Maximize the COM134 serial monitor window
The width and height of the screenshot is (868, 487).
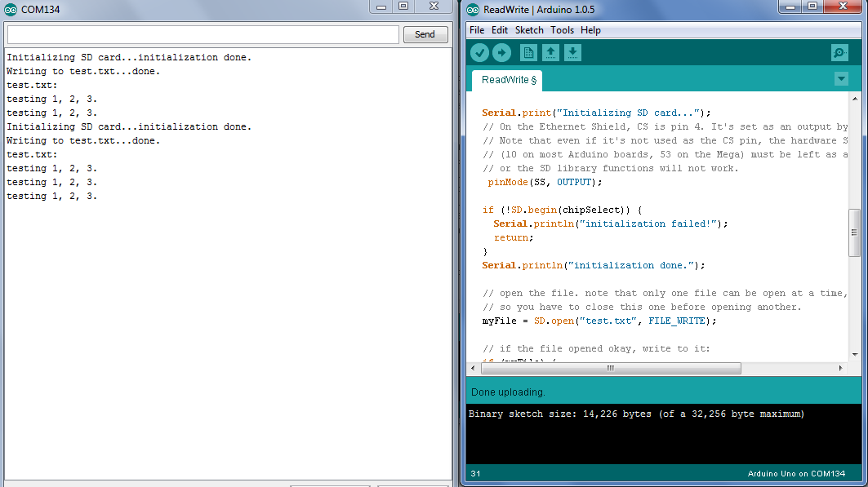coord(403,7)
